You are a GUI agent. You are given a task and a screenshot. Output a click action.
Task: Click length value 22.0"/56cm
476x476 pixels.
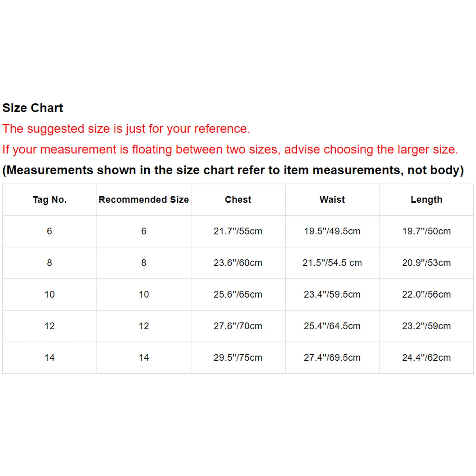(x=426, y=294)
